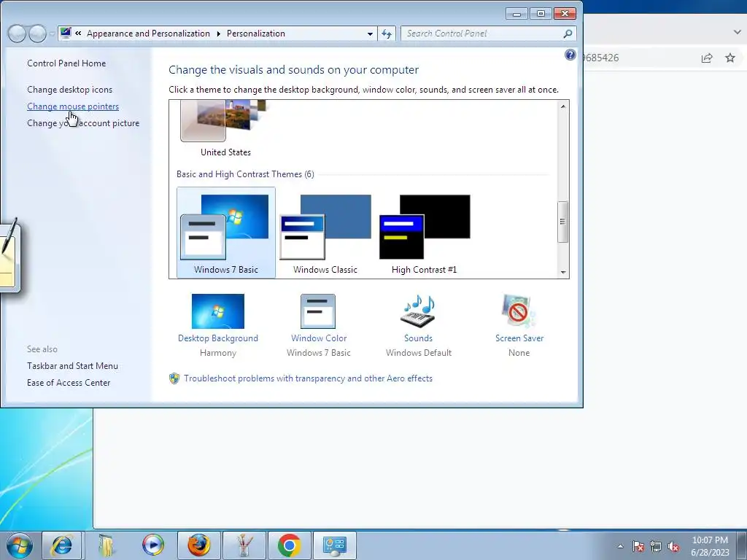This screenshot has height=560, width=747.
Task: Click the Window Color link text
Action: [x=319, y=338]
